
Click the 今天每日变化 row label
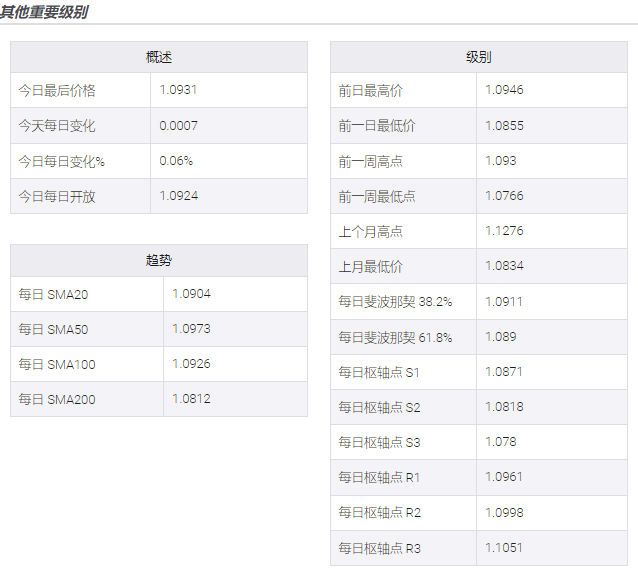(x=57, y=126)
